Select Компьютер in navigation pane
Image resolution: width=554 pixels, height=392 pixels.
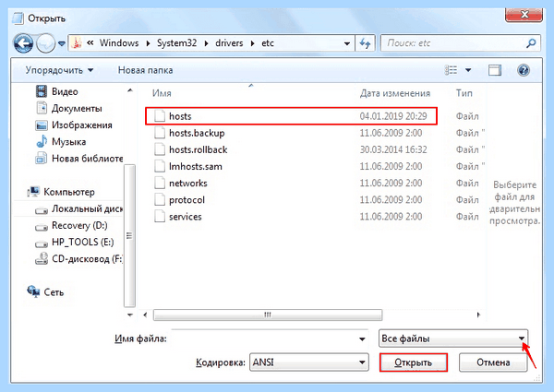(x=61, y=192)
